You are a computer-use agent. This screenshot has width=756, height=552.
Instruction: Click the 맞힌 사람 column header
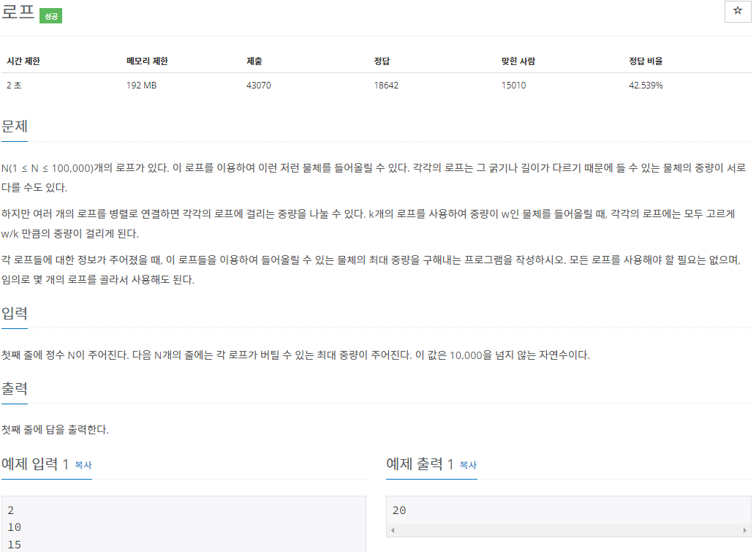pos(518,61)
